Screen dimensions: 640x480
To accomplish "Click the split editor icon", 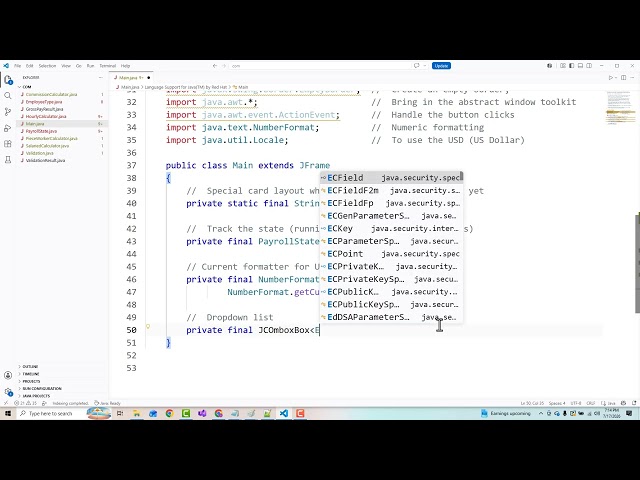I will (623, 77).
